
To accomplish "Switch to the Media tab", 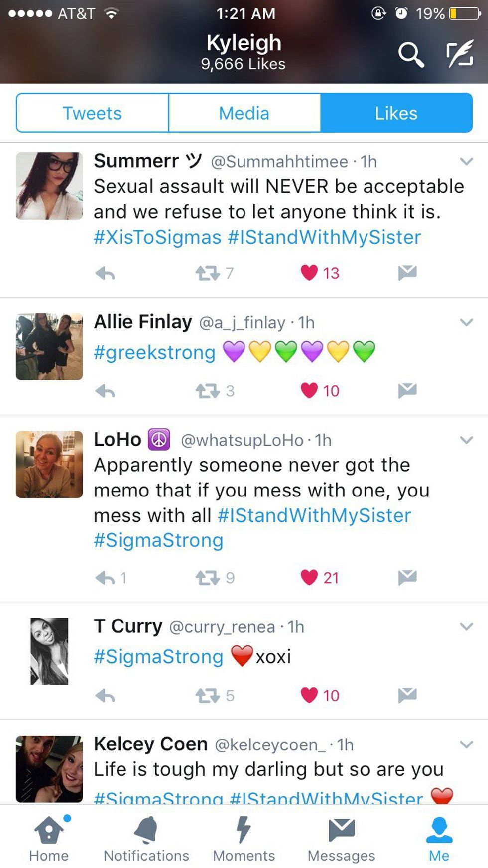I will pyautogui.click(x=244, y=113).
